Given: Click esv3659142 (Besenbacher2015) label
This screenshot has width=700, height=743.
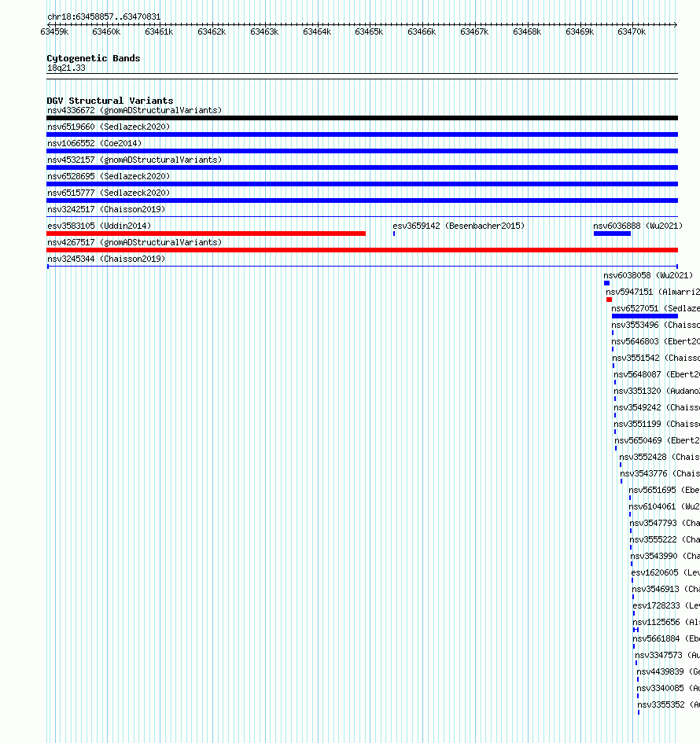Looking at the screenshot, I should point(459,226).
